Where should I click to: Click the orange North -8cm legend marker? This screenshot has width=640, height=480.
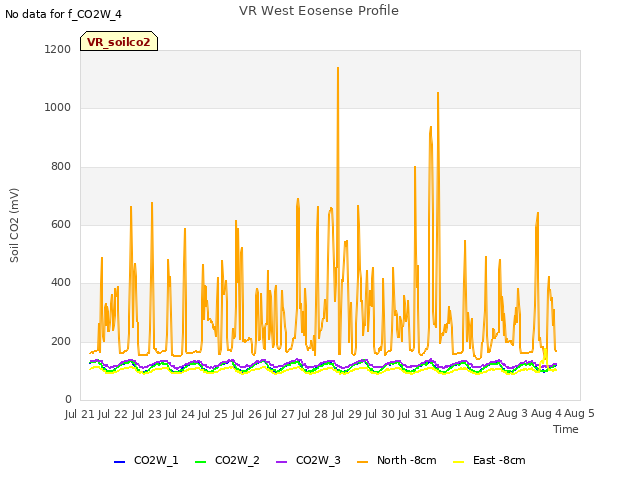click(x=362, y=462)
